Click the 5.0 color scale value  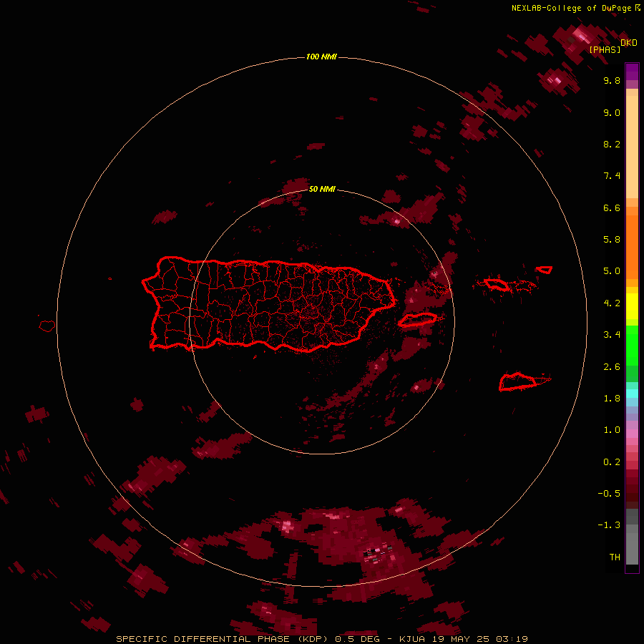click(x=612, y=271)
